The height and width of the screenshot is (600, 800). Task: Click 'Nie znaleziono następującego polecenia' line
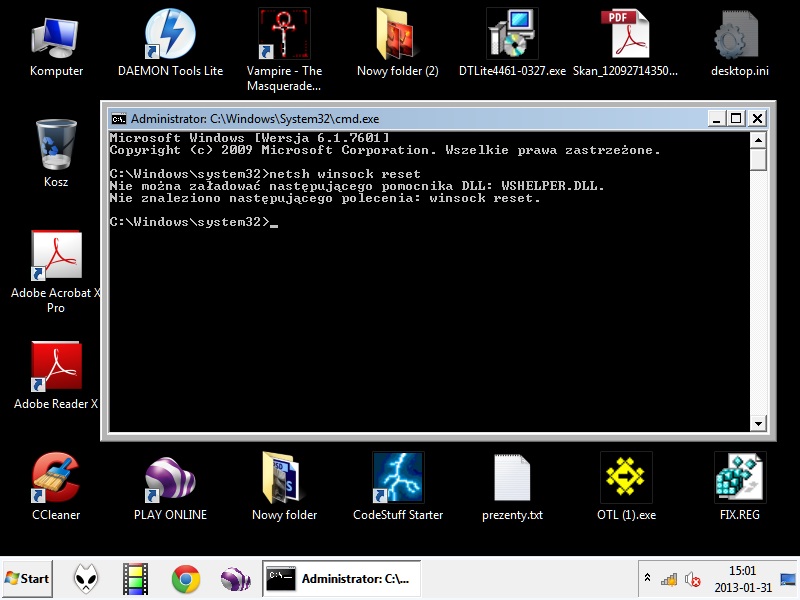tap(325, 198)
